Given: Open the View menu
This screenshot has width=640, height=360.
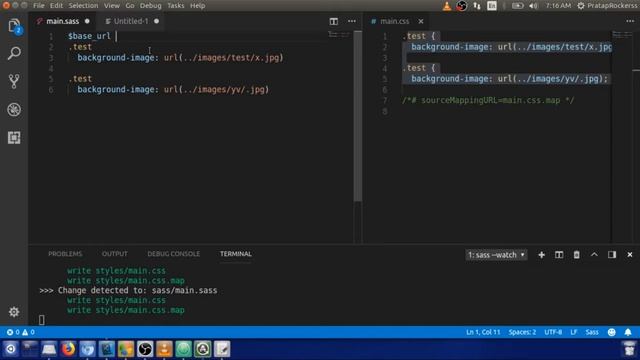Looking at the screenshot, I should (111, 6).
